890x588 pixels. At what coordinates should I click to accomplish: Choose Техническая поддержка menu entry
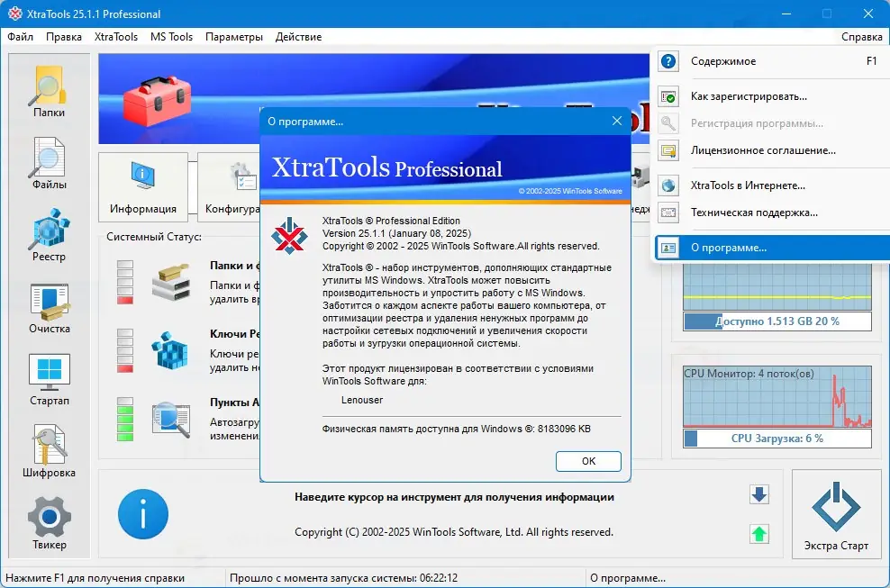tap(772, 213)
